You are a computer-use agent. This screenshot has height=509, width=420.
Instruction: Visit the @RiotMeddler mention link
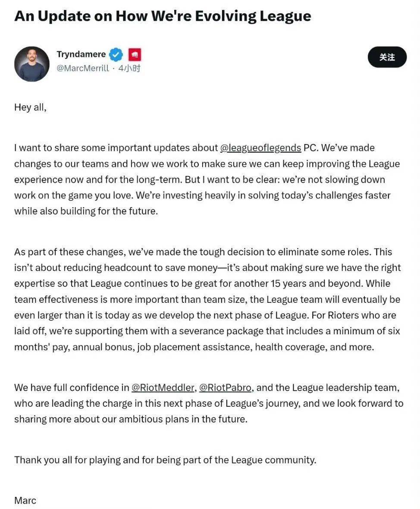(x=163, y=387)
